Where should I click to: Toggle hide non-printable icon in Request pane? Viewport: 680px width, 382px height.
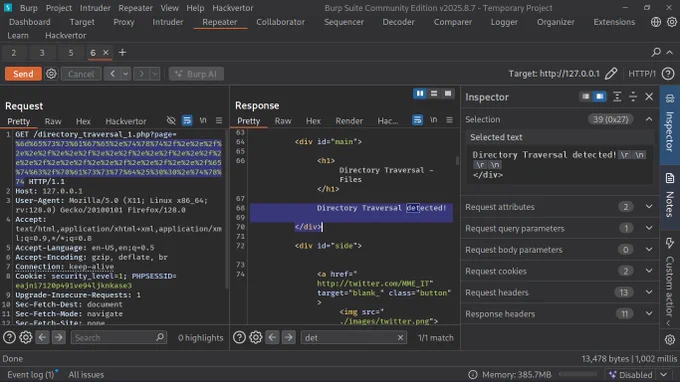pos(171,121)
